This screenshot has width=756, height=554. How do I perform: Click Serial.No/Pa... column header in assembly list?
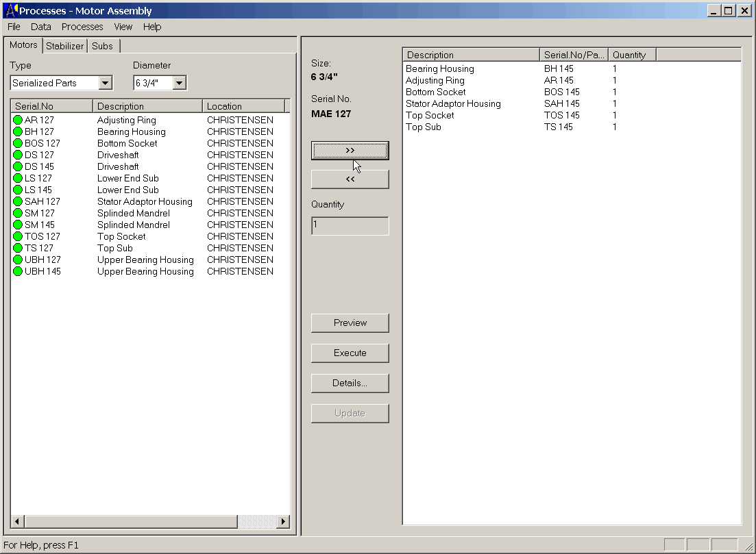coord(574,55)
